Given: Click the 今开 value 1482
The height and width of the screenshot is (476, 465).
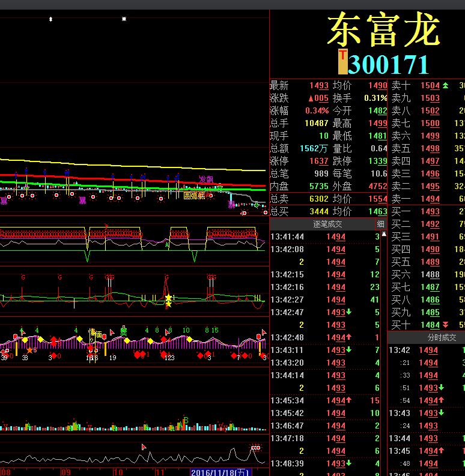Looking at the screenshot, I should [x=378, y=110].
